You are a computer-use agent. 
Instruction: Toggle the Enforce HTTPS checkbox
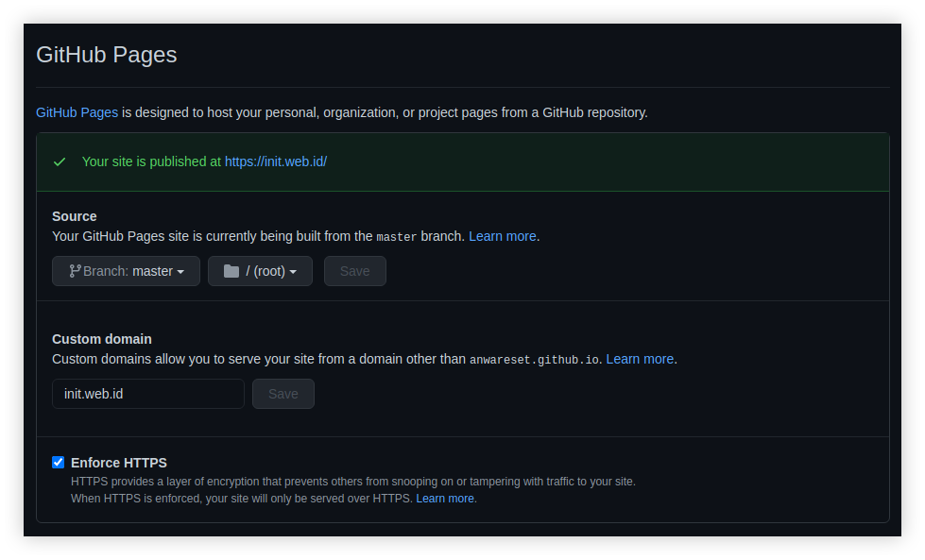coord(59,463)
